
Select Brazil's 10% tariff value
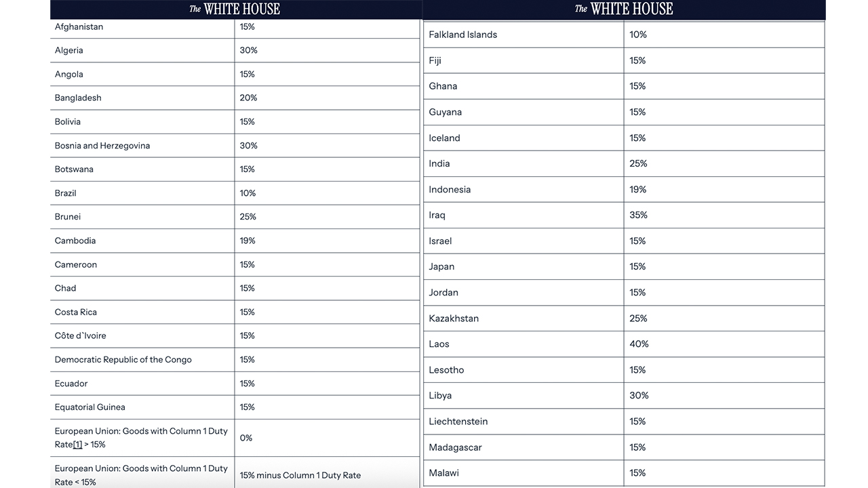248,193
